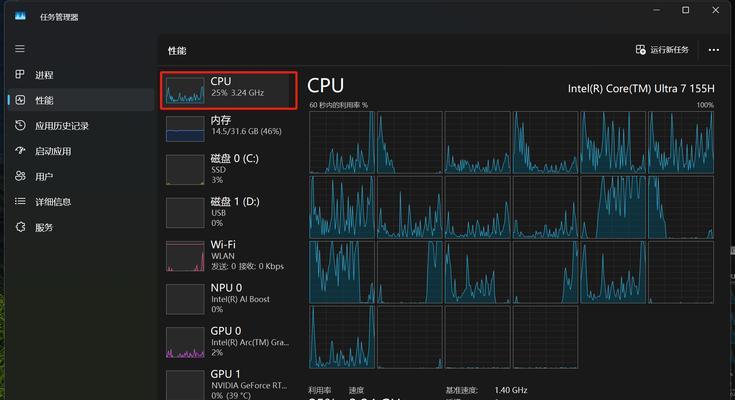Click the 100% graph scale label
Image resolution: width=735 pixels, height=400 pixels.
(705, 105)
